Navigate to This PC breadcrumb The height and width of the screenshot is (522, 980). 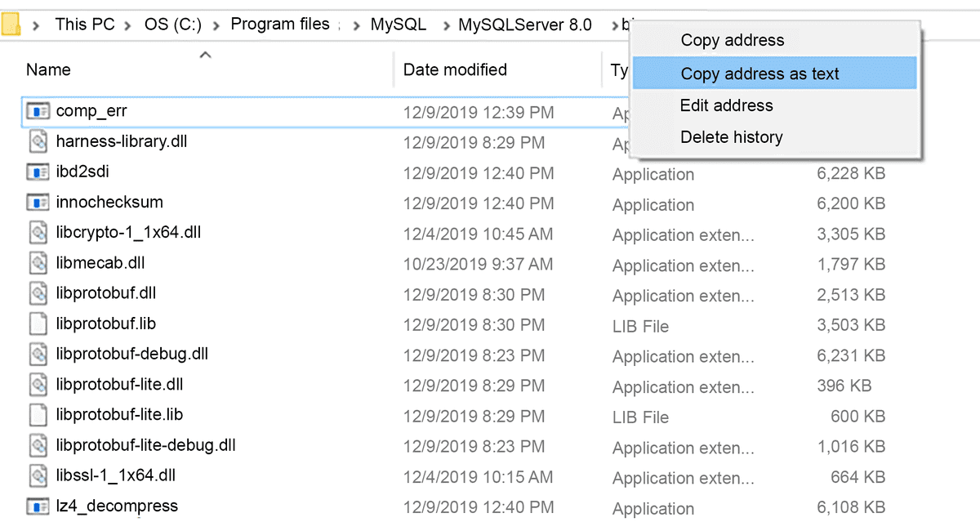(x=85, y=25)
